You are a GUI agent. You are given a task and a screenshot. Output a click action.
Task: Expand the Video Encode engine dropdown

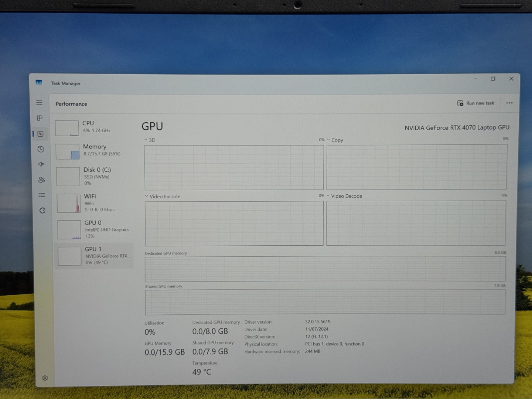point(163,197)
